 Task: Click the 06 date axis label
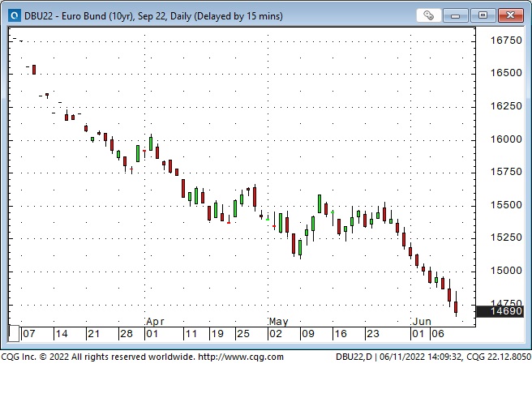pyautogui.click(x=438, y=334)
